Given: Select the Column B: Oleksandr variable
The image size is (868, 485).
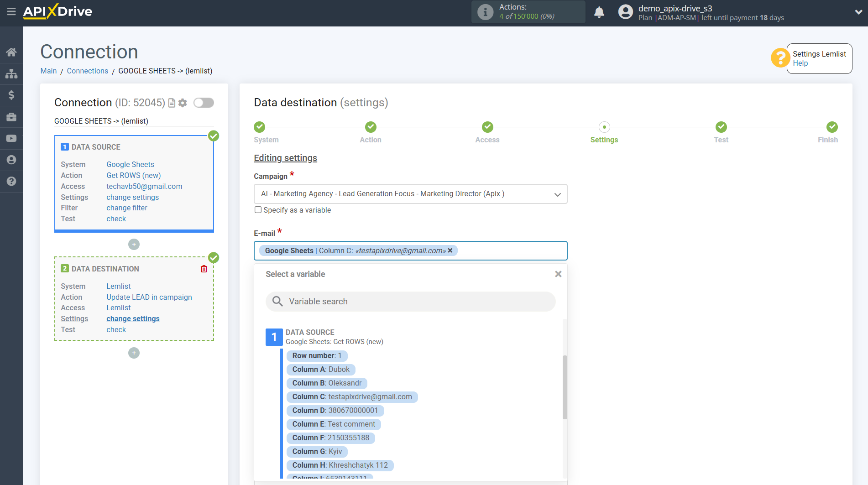Looking at the screenshot, I should click(327, 383).
